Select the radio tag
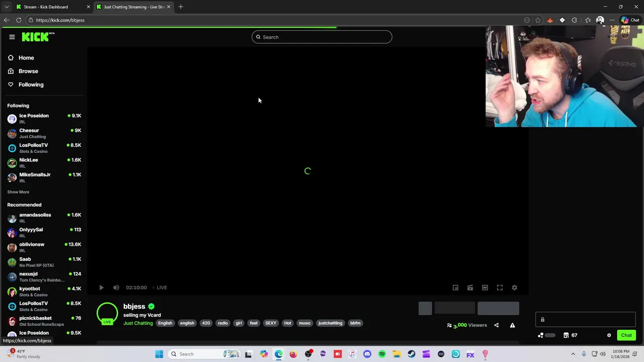 pos(223,323)
